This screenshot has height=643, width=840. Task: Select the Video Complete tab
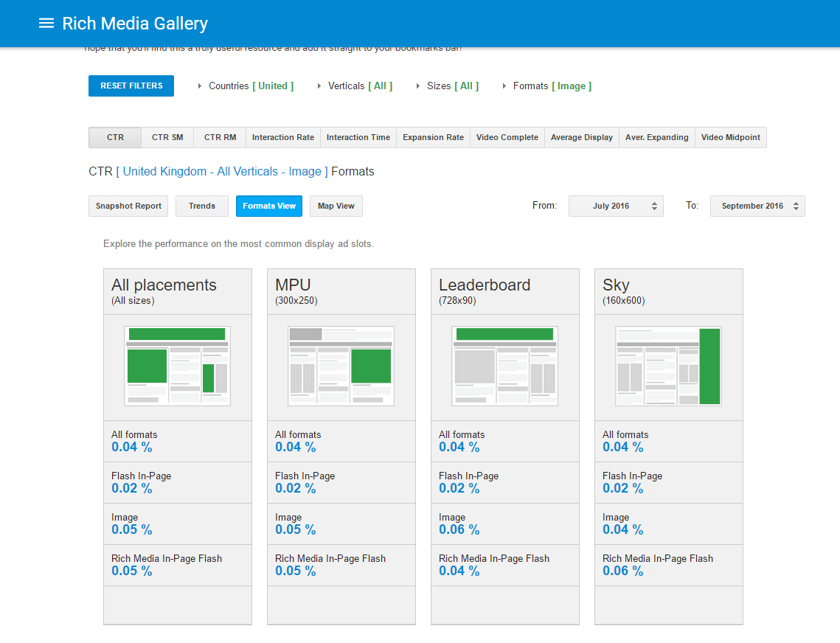point(507,137)
